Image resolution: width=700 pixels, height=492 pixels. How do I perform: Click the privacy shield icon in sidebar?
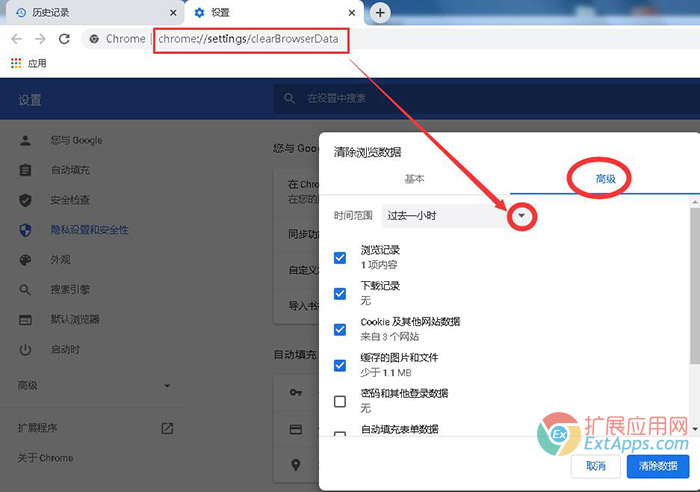(x=25, y=230)
